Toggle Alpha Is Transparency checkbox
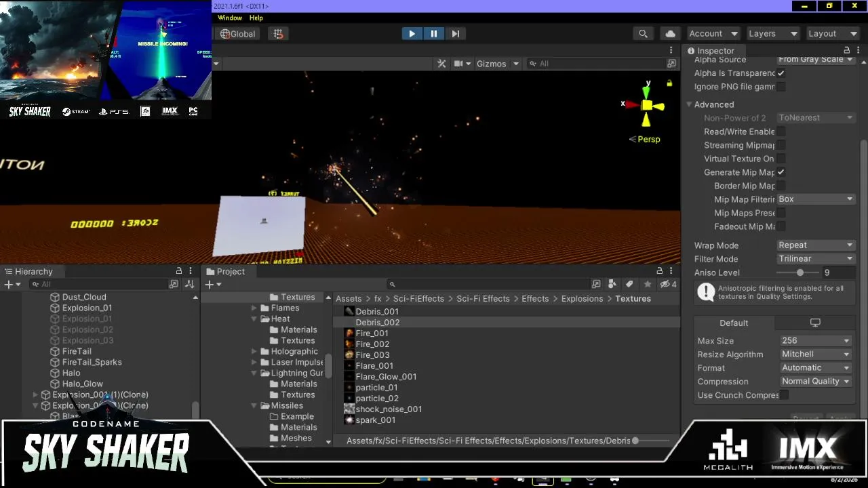Image resolution: width=868 pixels, height=488 pixels. pos(781,73)
